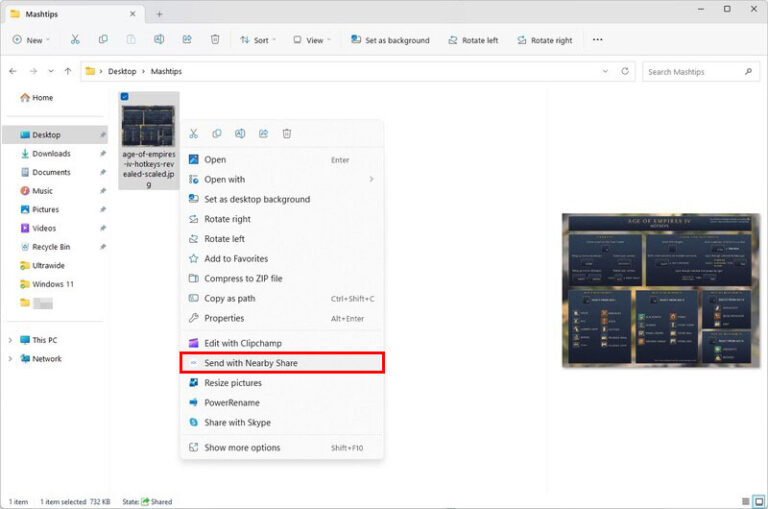Expand the This PC tree node
The image size is (768, 509).
[x=10, y=340]
